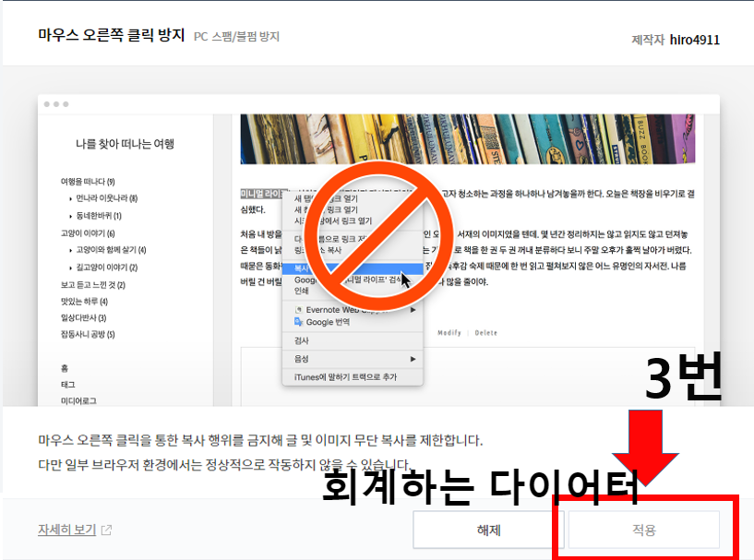
Task: Click the 적용 button
Action: point(644,530)
